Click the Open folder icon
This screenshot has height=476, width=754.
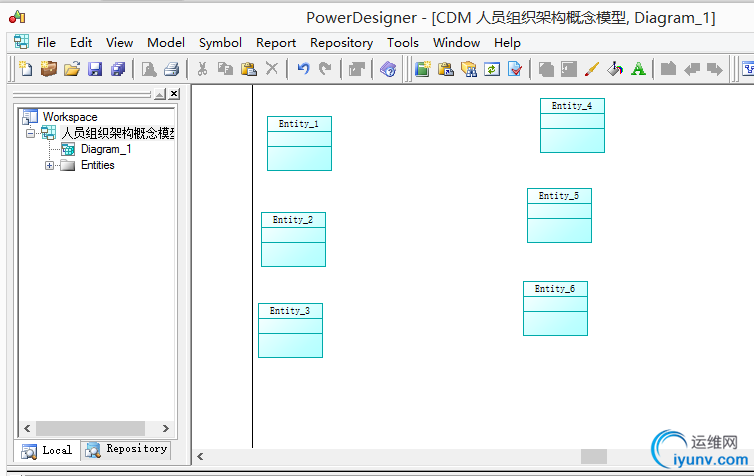click(x=72, y=69)
